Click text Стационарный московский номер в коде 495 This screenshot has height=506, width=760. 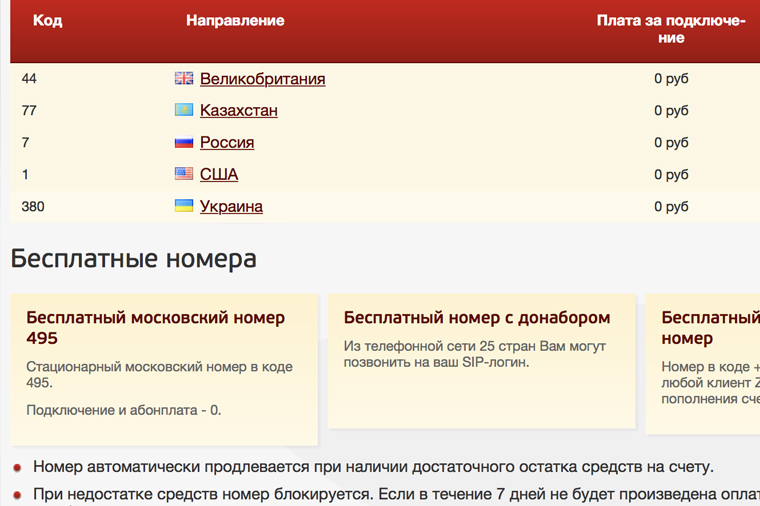[159, 374]
